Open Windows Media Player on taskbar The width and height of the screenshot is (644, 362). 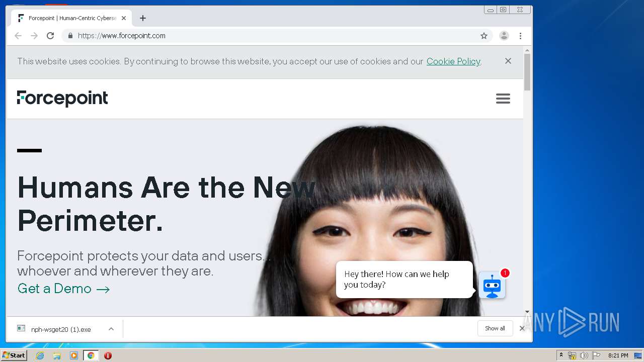pyautogui.click(x=74, y=355)
